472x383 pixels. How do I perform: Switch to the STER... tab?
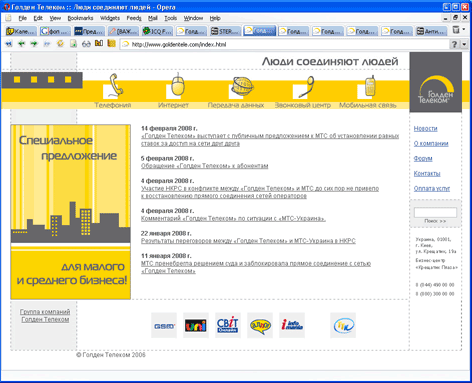point(225,31)
